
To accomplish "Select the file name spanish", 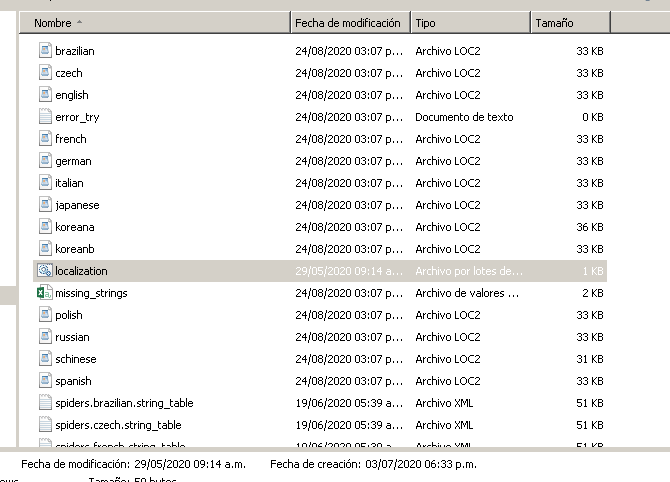I will 73,381.
